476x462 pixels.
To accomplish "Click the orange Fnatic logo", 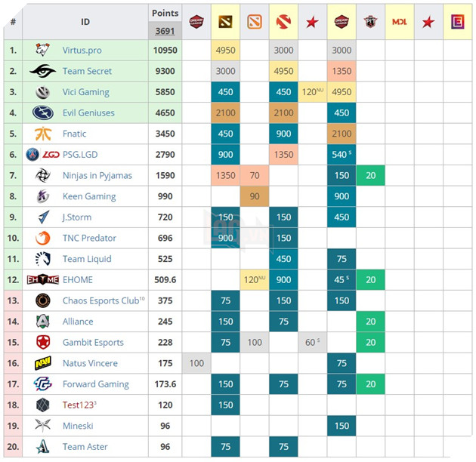I will [x=42, y=134].
